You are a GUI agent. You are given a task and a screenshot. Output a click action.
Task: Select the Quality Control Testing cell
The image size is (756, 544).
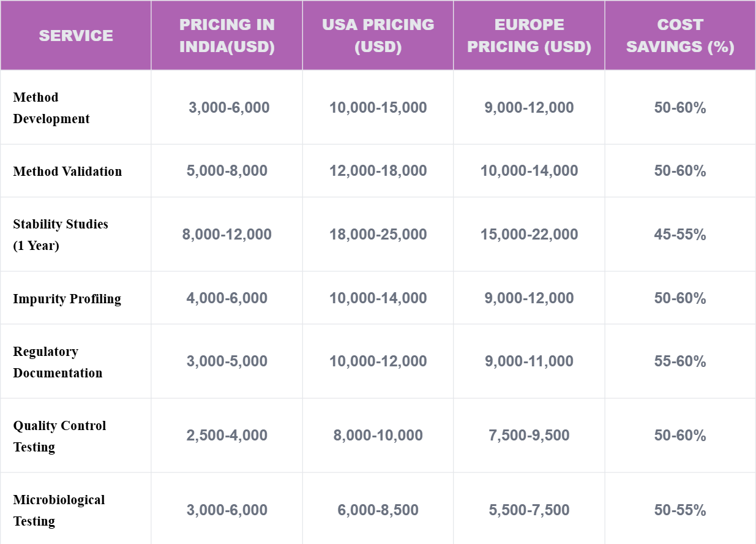(59, 436)
